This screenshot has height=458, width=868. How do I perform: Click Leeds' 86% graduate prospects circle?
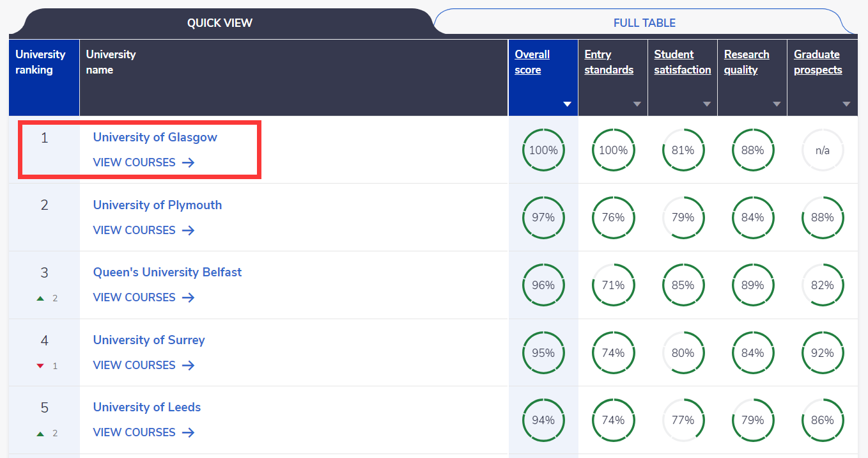[x=823, y=420]
